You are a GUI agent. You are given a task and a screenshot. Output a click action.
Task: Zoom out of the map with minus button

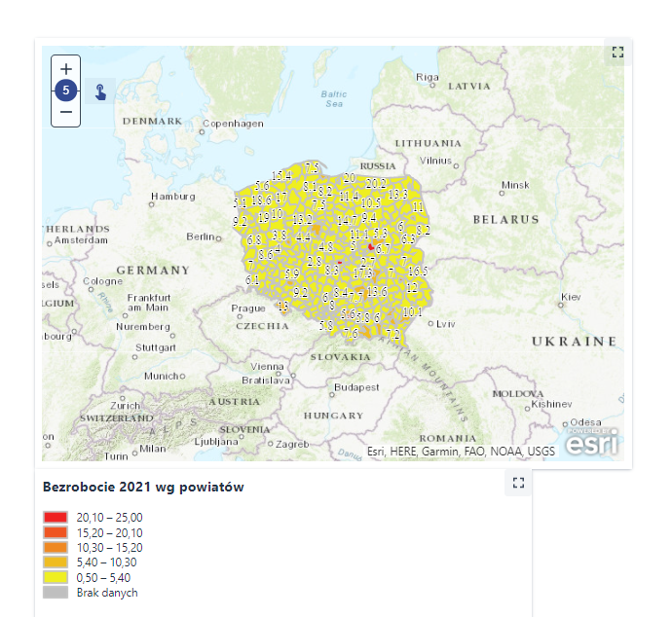pos(65,112)
